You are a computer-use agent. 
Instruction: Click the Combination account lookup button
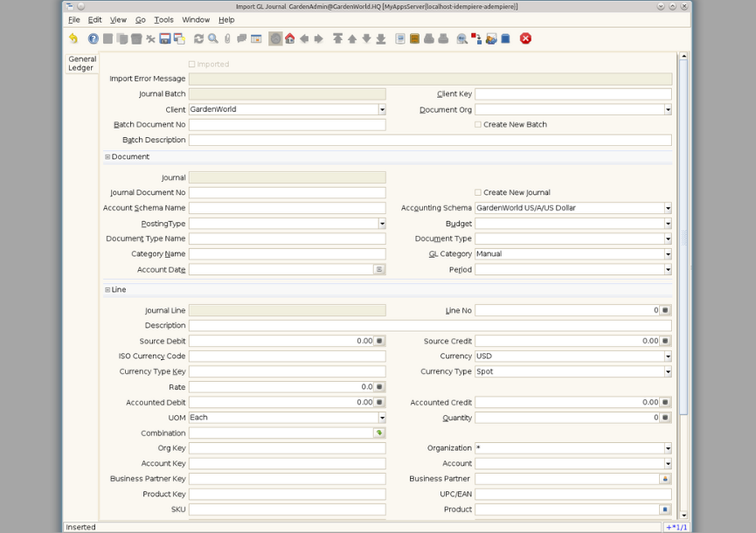[379, 433]
